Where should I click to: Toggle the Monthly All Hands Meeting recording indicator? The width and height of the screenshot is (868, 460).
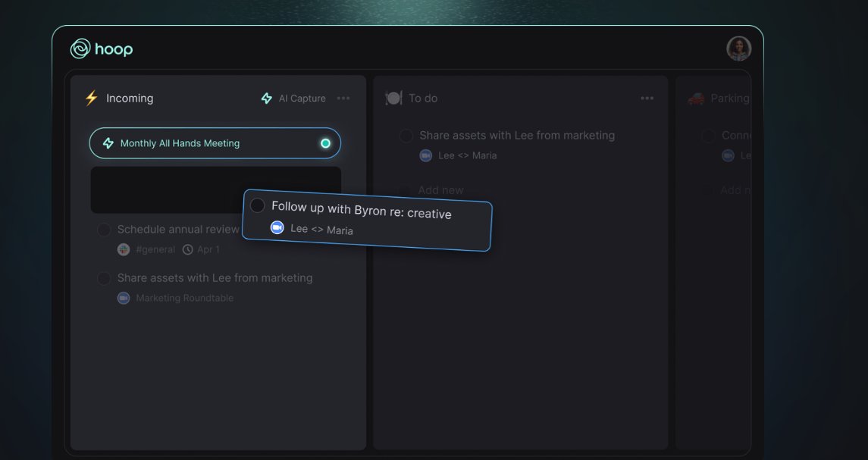pos(325,143)
